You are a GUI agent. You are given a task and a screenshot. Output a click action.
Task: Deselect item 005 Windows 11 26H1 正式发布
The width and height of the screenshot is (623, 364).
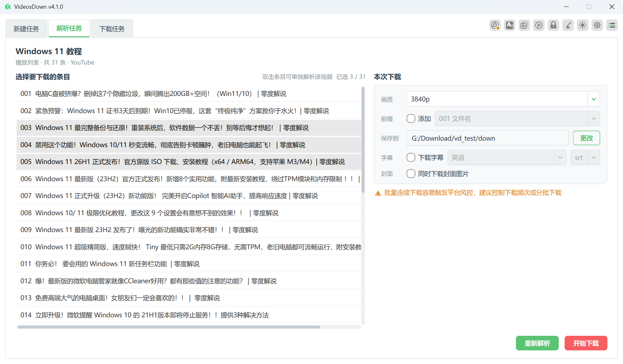[189, 162]
